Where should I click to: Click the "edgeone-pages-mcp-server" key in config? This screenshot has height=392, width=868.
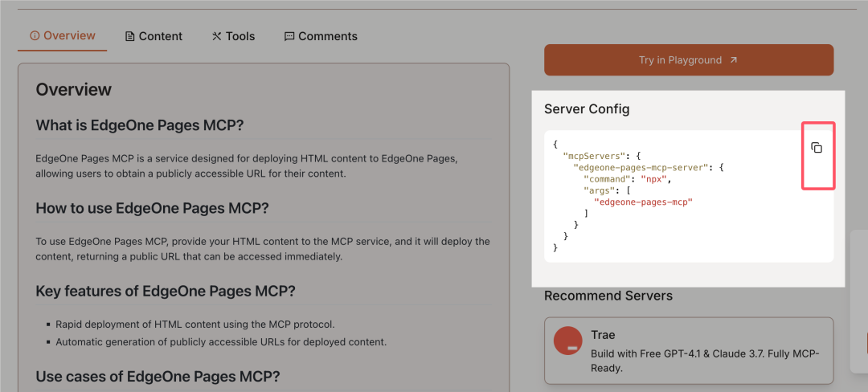pyautogui.click(x=641, y=167)
